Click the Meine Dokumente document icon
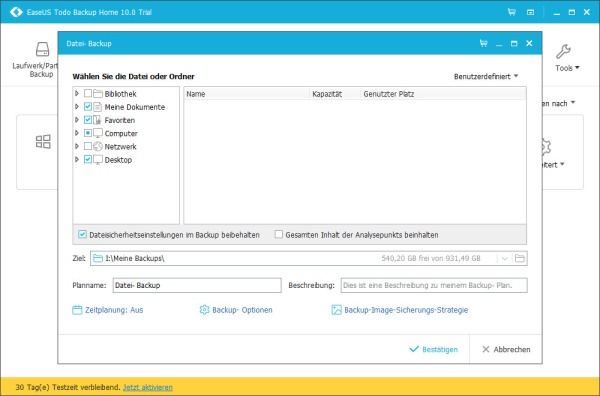Viewport: 600px width, 396px height. click(x=98, y=107)
